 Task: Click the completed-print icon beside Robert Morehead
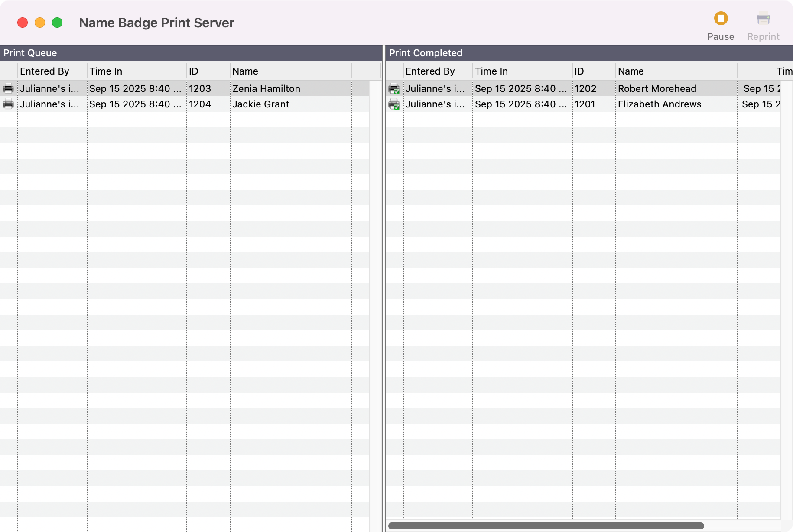(394, 88)
